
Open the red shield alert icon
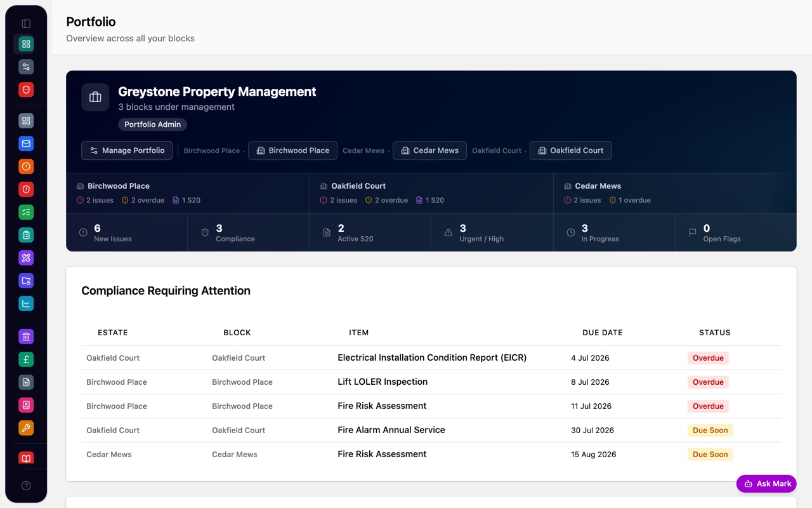26,189
